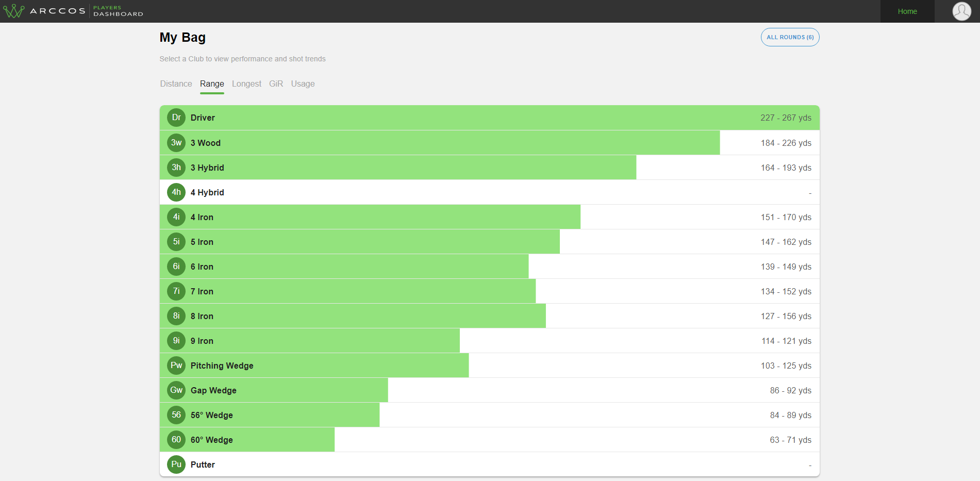Click the 86 - 92 yds value
This screenshot has width=980, height=481.
tap(790, 390)
